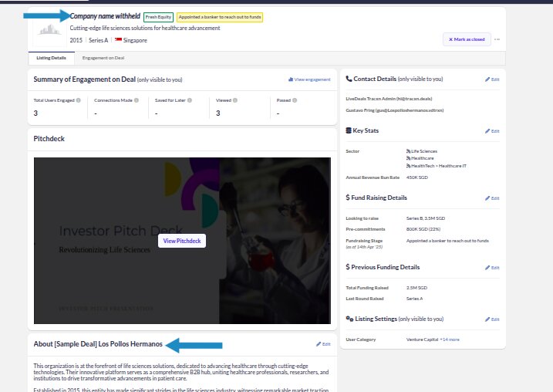Image resolution: width=553 pixels, height=392 pixels.
Task: Edit Fund Raising Details section
Action: pos(492,198)
